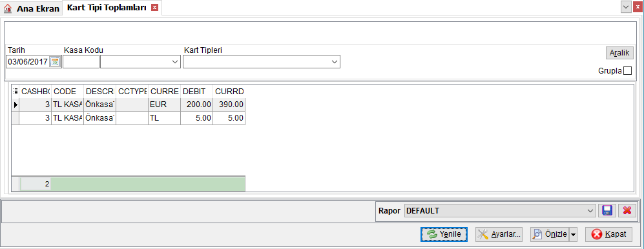
Task: Sort by the DEBIT column header
Action: (x=196, y=91)
